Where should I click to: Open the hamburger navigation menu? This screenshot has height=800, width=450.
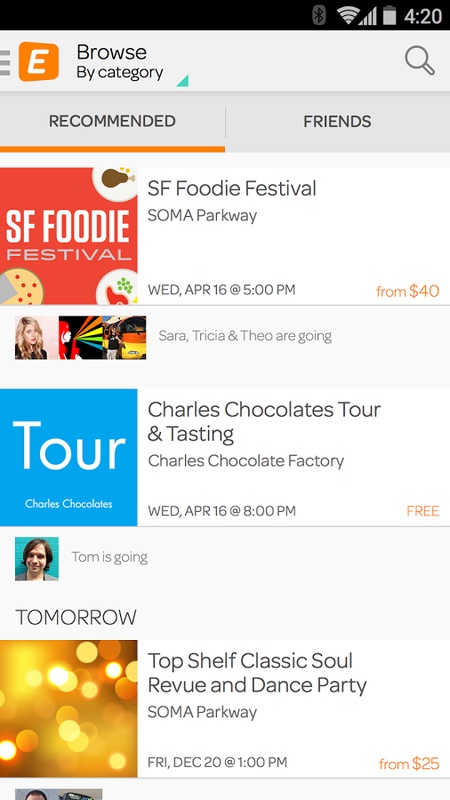coord(5,62)
